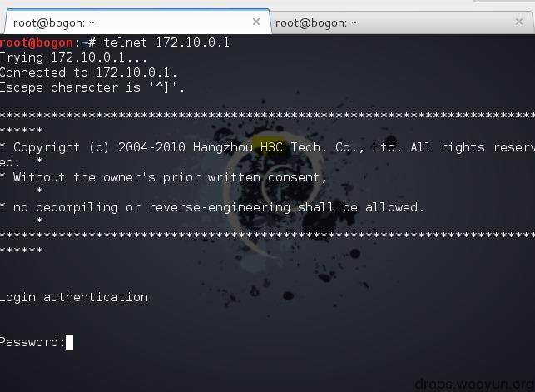Click the Escape character is line
This screenshot has height=392, width=535.
pyautogui.click(x=92, y=87)
